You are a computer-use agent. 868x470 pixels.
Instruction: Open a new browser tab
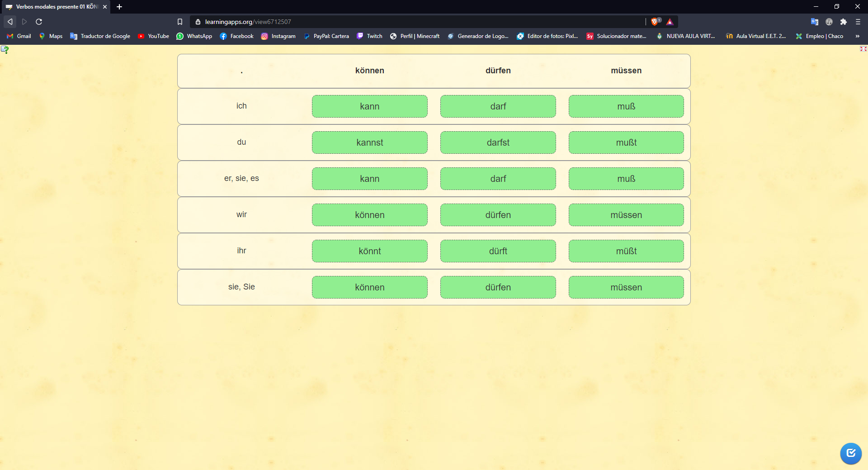[x=119, y=7]
